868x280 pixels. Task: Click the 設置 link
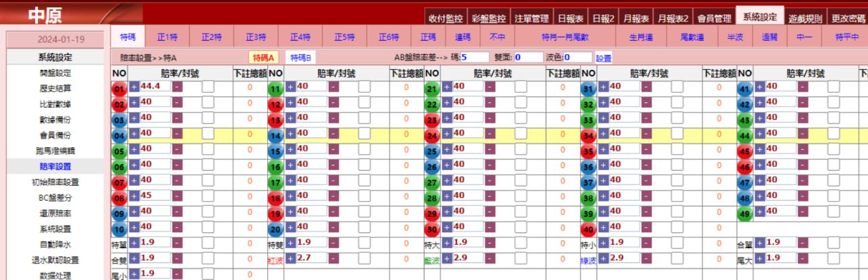(604, 58)
